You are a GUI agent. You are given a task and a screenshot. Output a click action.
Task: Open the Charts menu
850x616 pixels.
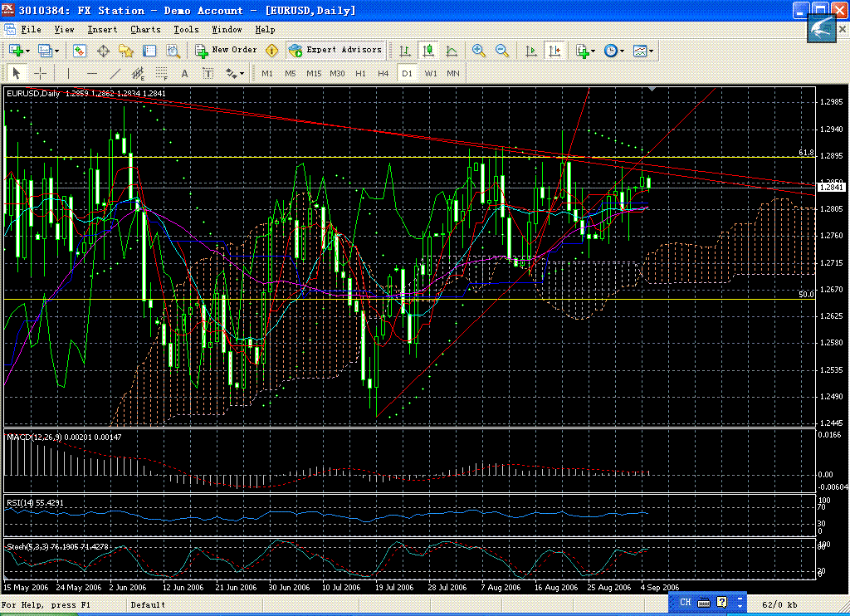point(145,30)
